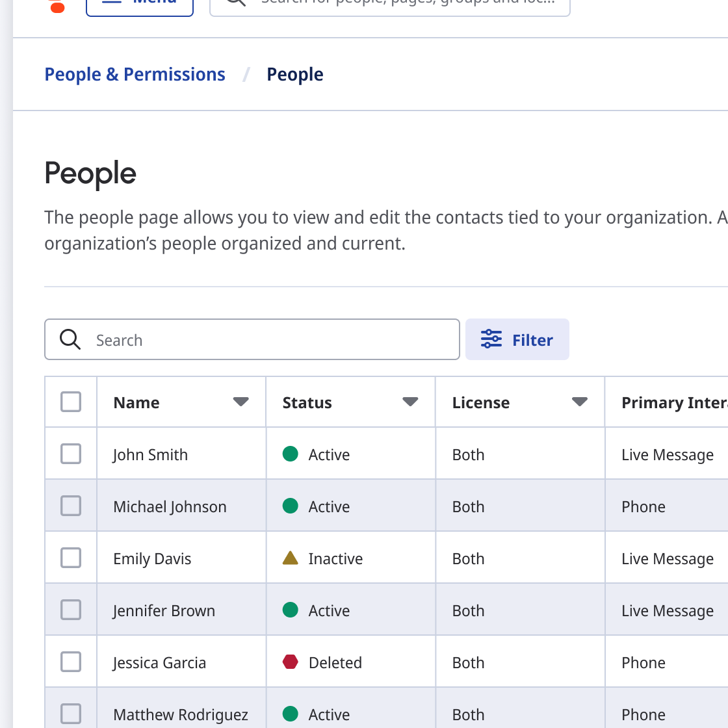Click the name Michael Johnson

click(x=170, y=506)
